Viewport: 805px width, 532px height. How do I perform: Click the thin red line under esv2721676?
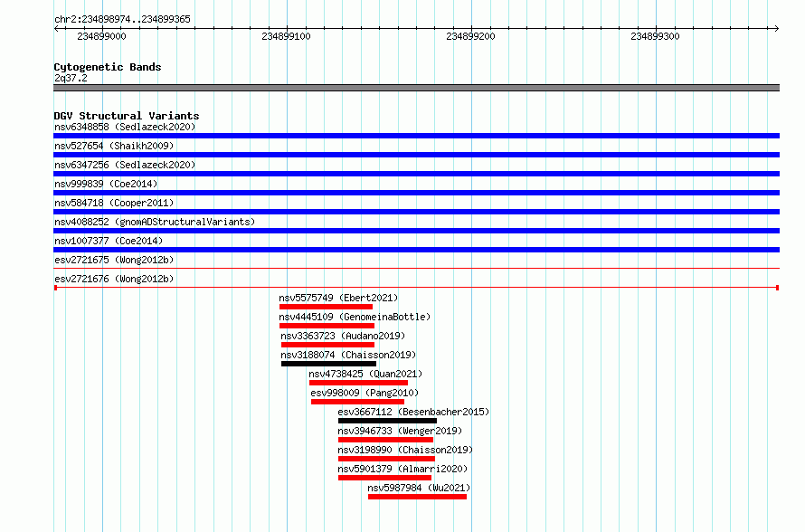coord(416,288)
